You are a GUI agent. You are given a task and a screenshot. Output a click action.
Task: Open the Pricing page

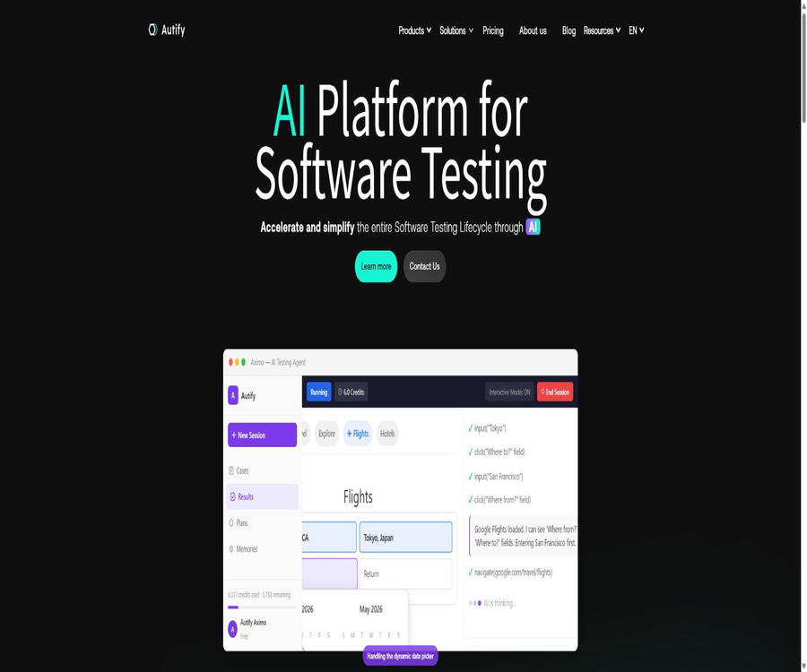pos(493,30)
